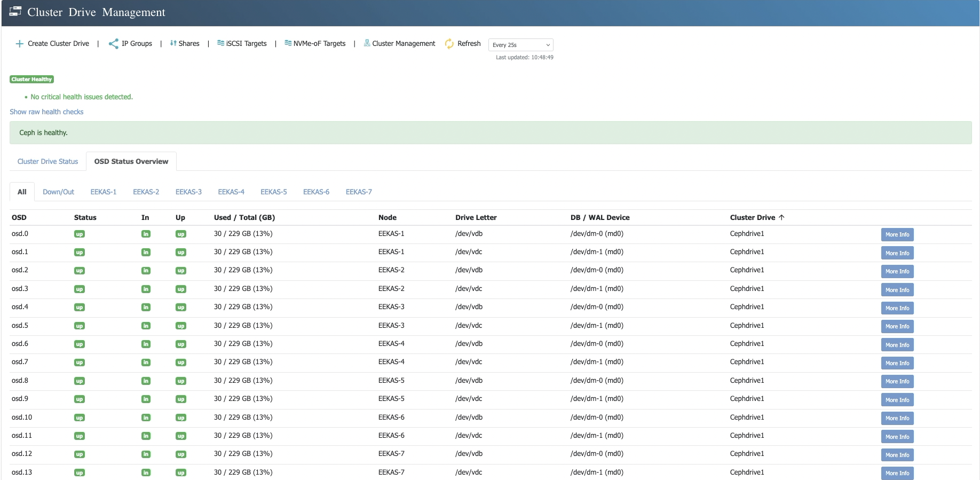Viewport: 980px width, 480px height.
Task: Click More Info for osd.7
Action: pos(897,363)
